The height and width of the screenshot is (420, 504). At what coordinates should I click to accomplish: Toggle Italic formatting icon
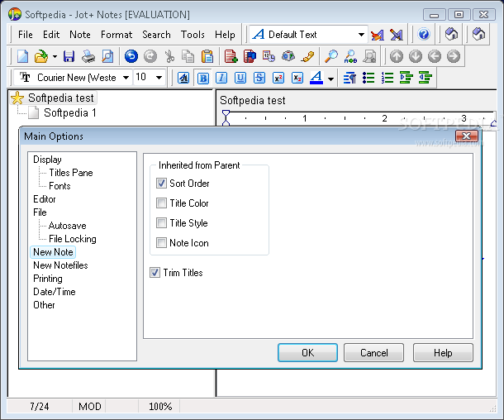221,78
